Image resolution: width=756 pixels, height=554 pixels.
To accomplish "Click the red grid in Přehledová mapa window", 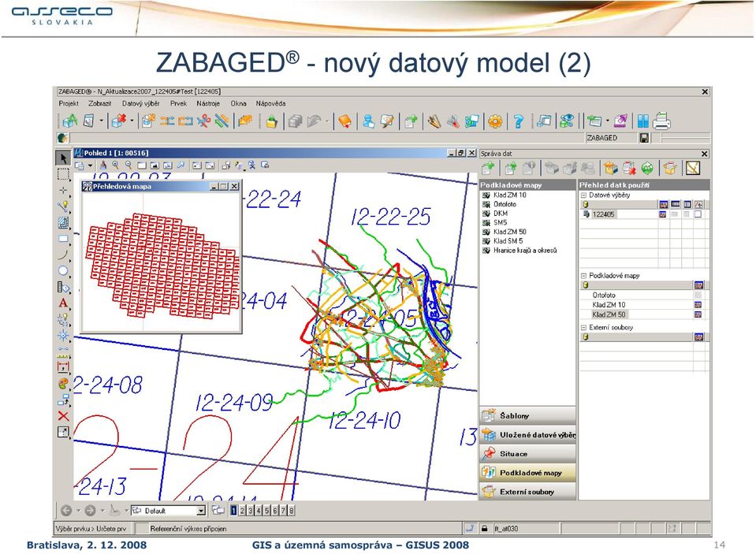I will (162, 266).
